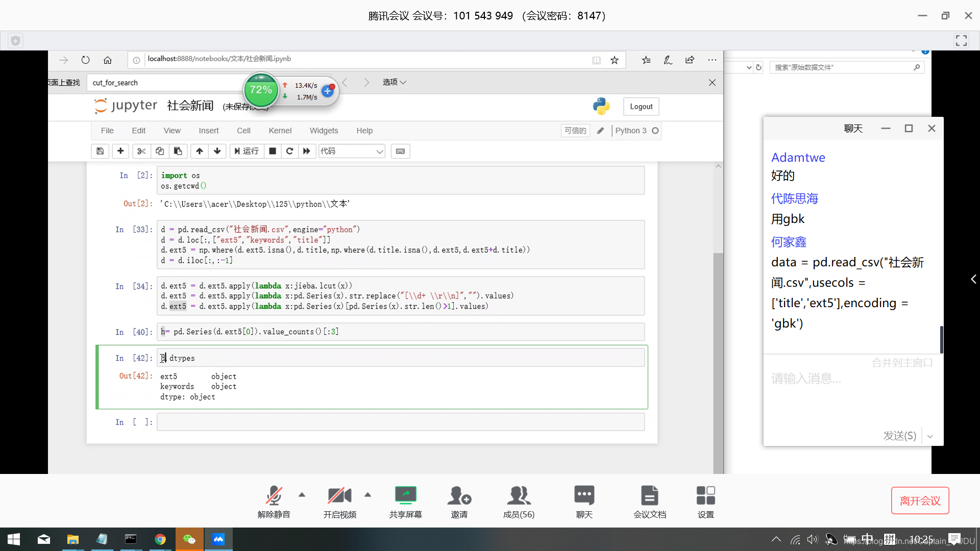Open the command palette keyboard icon
Viewport: 980px width, 551px height.
tap(401, 151)
